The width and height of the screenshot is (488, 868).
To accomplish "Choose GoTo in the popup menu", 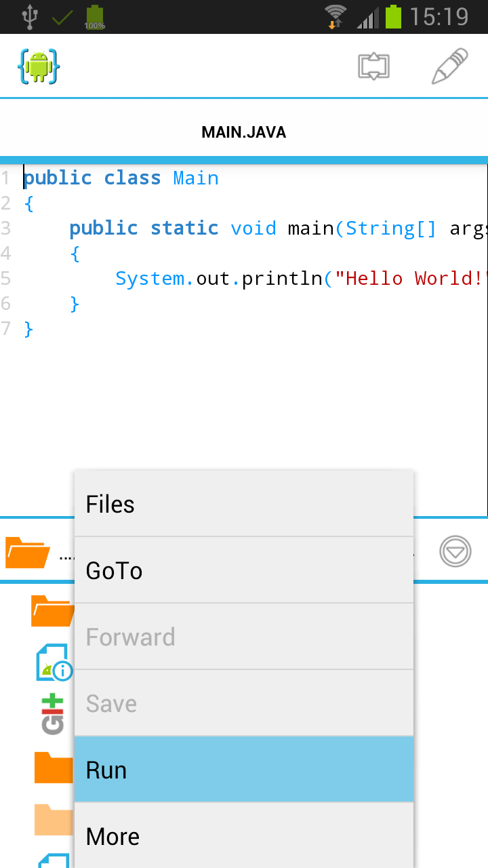I will pyautogui.click(x=244, y=570).
